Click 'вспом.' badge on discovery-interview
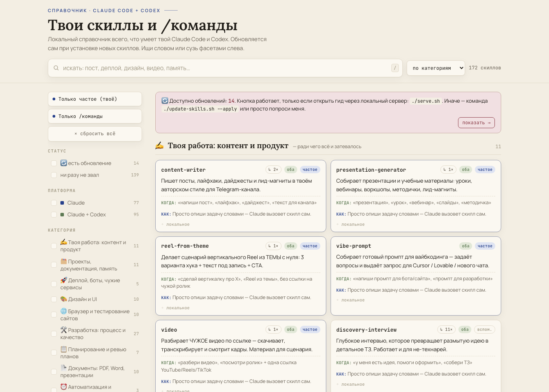Screen dimensions: 549x392 (x=485, y=330)
